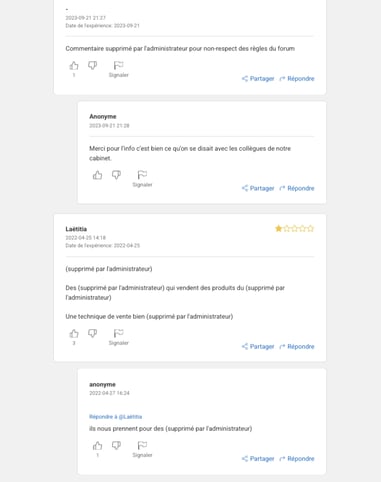The image size is (381, 482).
Task: Flag the deleted comment via Signaler
Action: tap(118, 69)
